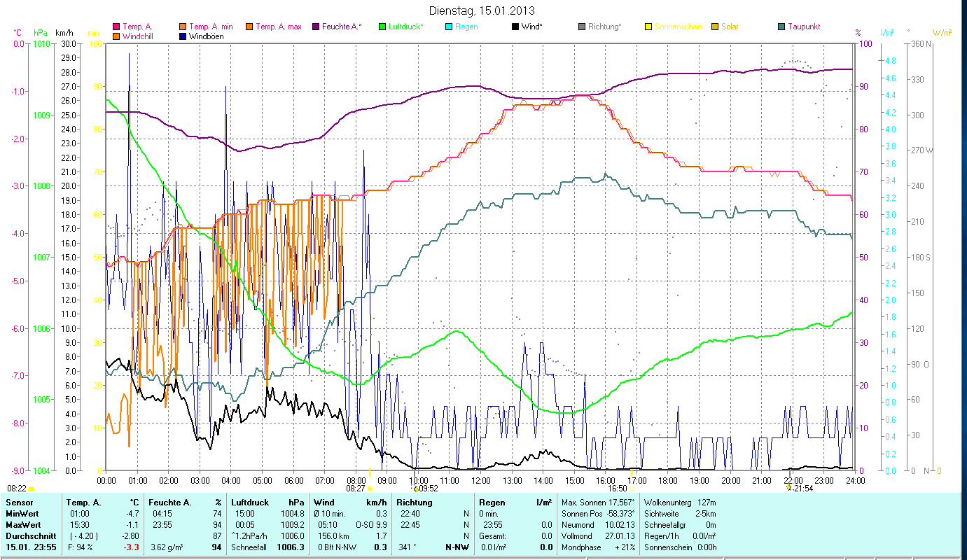Image resolution: width=967 pixels, height=560 pixels.
Task: Click the purple Feuchte A.* legend swatch
Action: pyautogui.click(x=315, y=27)
